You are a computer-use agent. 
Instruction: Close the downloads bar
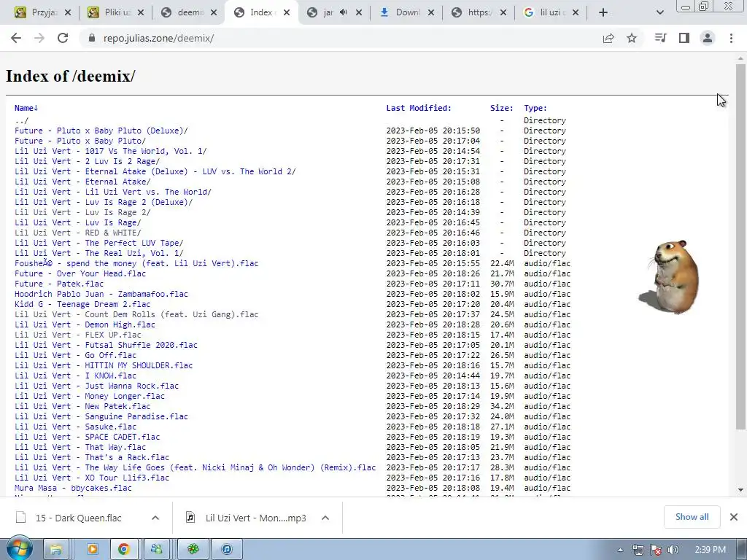pos(734,517)
